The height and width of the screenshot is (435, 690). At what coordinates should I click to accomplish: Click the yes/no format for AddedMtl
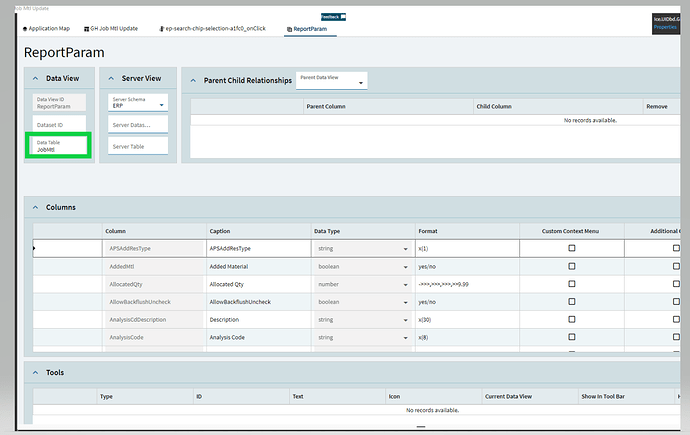point(467,267)
